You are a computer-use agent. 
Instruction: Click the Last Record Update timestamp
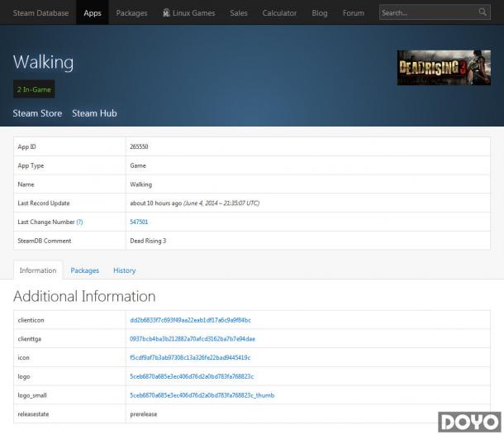(x=194, y=203)
